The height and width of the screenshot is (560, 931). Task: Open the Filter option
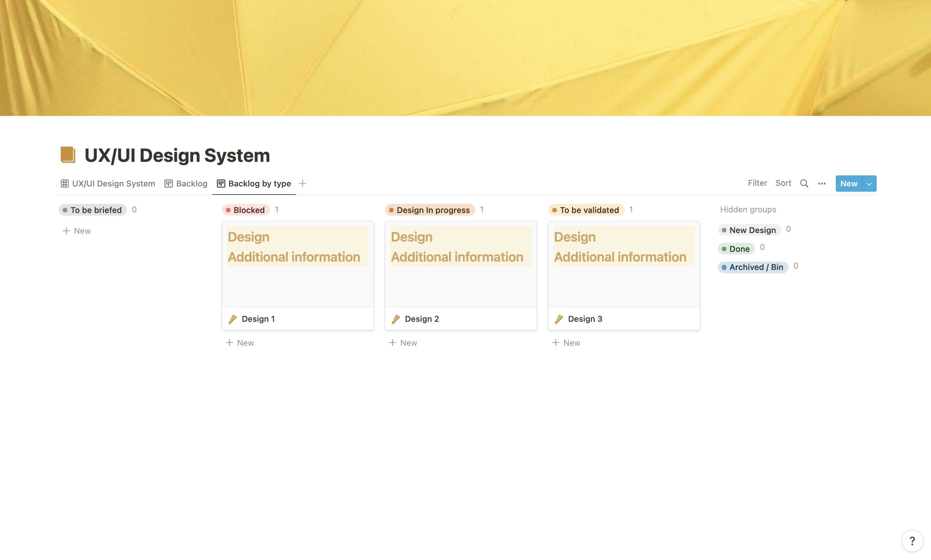tap(757, 183)
